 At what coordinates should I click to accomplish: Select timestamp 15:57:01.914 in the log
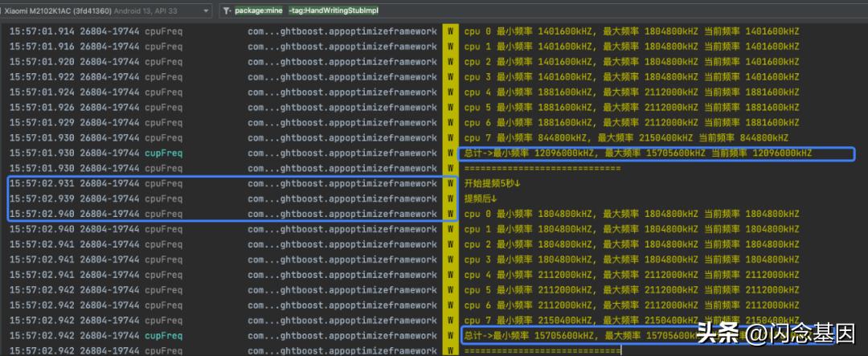pyautogui.click(x=42, y=31)
